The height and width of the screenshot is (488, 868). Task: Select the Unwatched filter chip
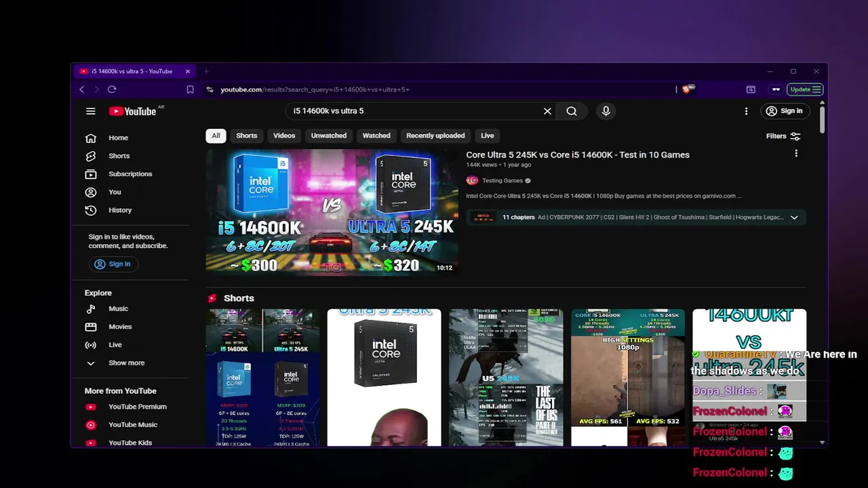pyautogui.click(x=329, y=136)
